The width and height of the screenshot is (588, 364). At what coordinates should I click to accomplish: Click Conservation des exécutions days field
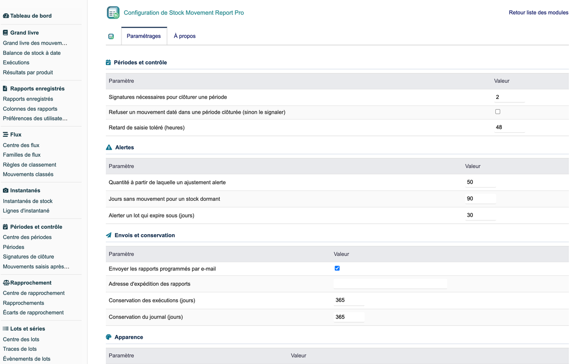349,300
